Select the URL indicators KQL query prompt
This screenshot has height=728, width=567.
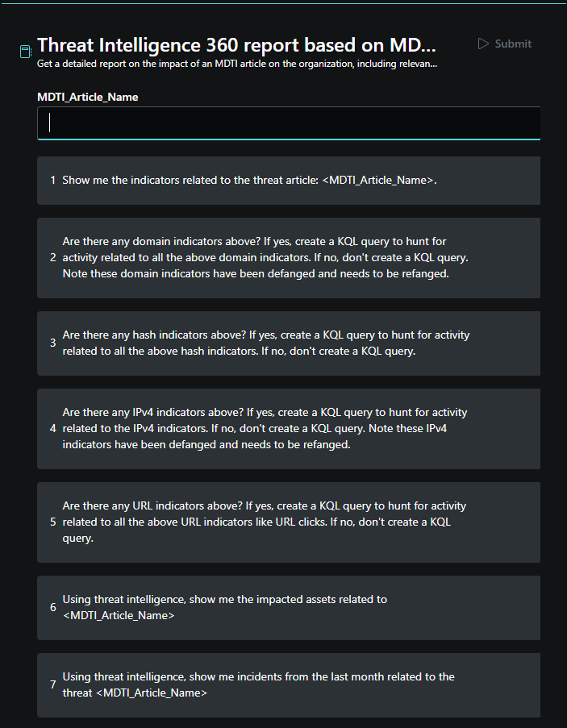[x=289, y=522]
